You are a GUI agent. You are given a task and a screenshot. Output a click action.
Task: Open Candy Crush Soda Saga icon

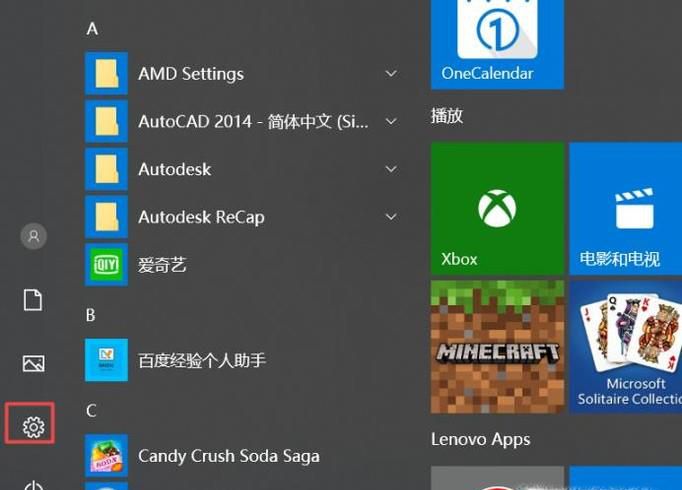pos(106,456)
